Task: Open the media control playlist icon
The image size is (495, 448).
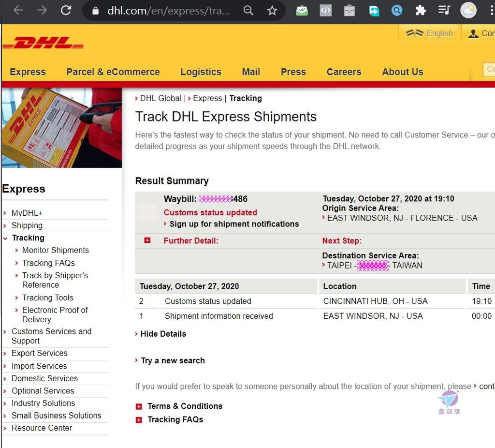Action: 444,11
